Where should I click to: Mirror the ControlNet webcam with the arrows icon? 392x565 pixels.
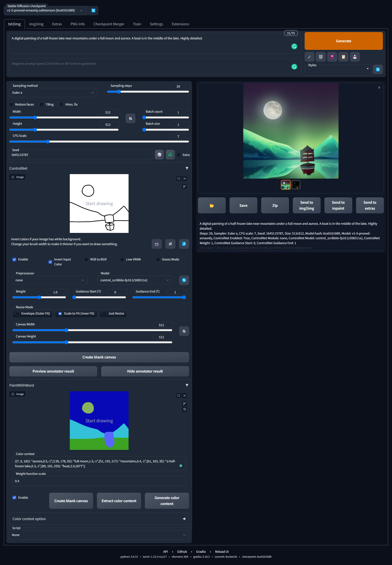[170, 244]
